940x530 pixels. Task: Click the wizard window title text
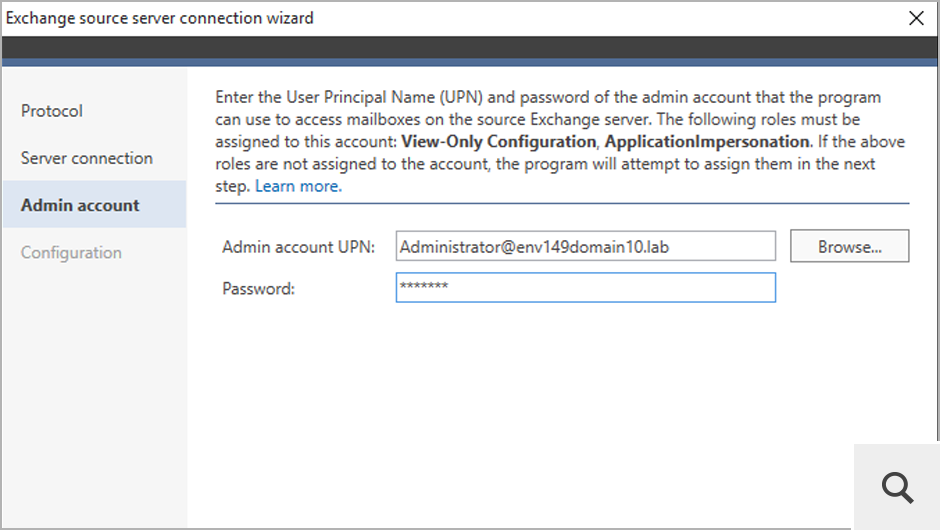[159, 18]
